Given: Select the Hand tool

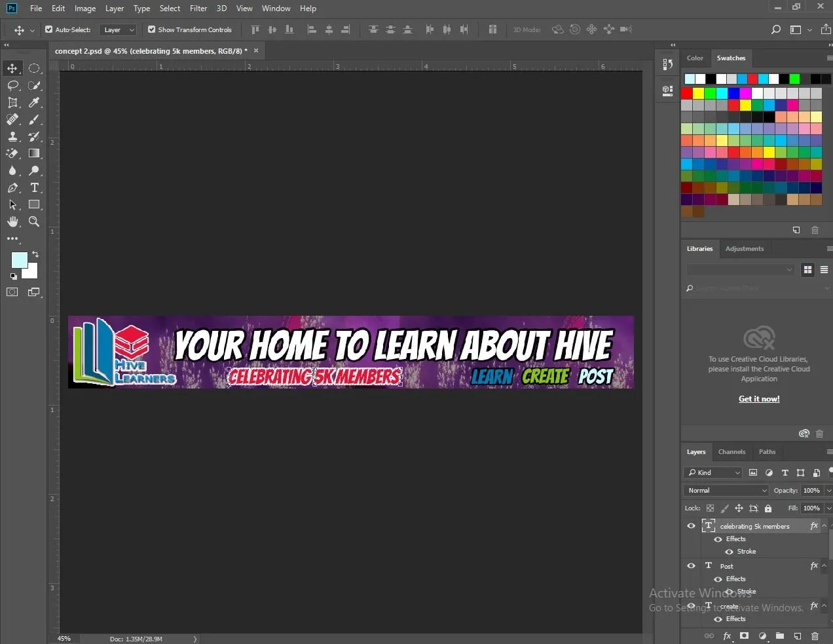Looking at the screenshot, I should coord(12,221).
